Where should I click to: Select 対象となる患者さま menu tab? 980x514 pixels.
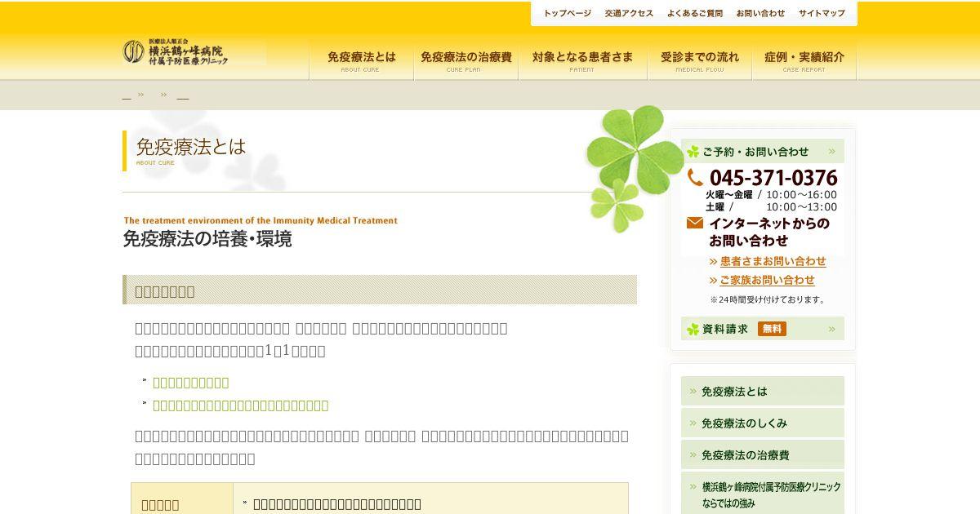pos(582,61)
